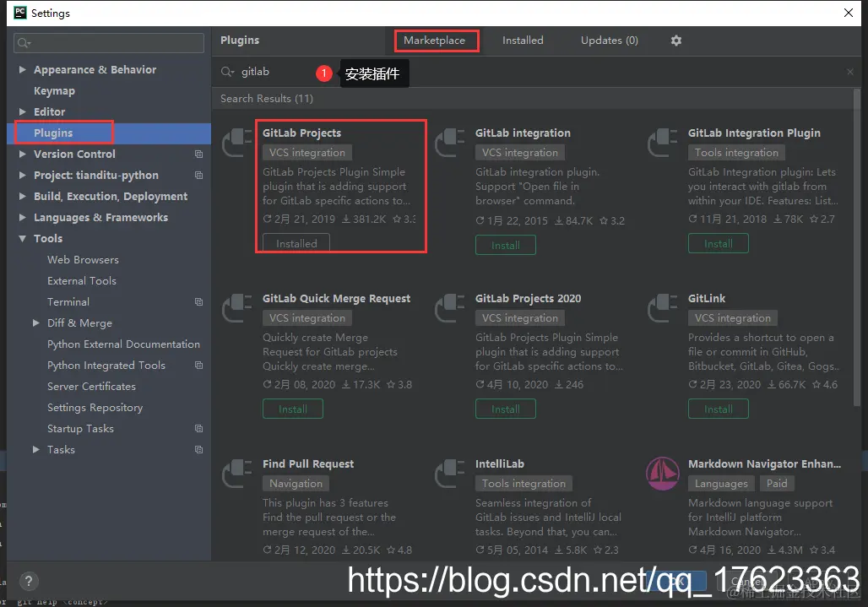Viewport: 868px width, 607px height.
Task: Click the GitLink plugin icon
Action: point(662,308)
